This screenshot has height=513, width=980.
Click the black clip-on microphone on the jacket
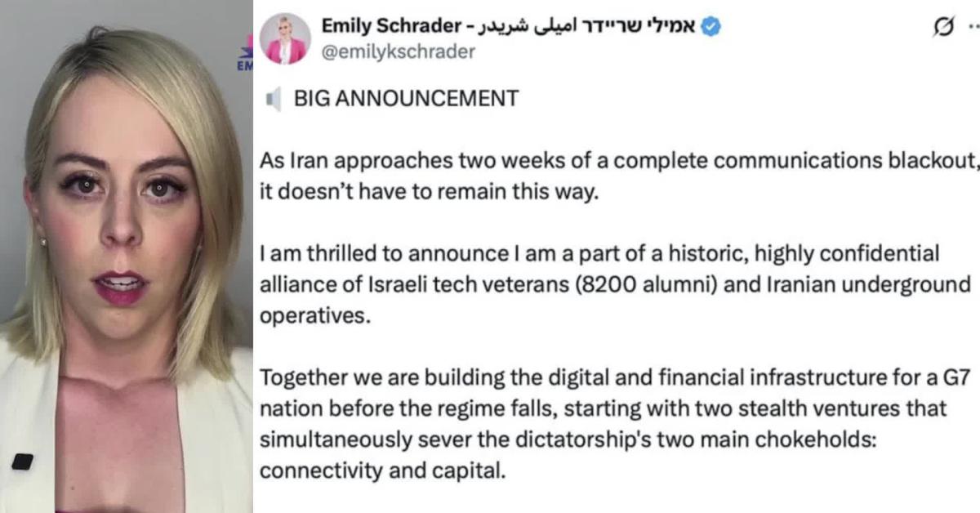(x=23, y=462)
